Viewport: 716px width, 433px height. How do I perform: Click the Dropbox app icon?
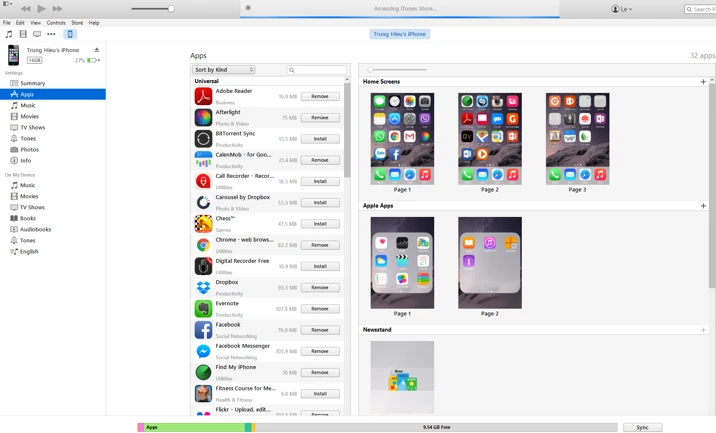[203, 288]
